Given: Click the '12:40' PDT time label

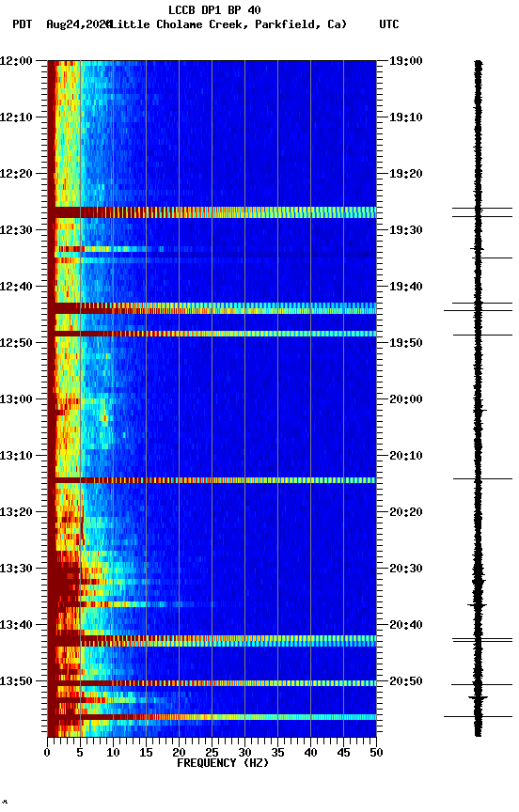Looking at the screenshot, I should (16, 287).
